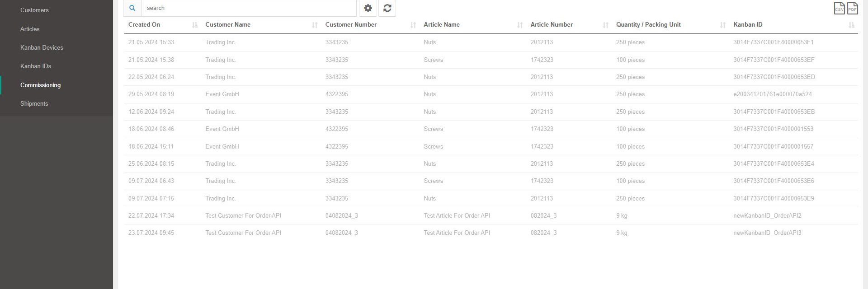Click Test Article For Order API, 23.07.2024 row
The width and height of the screenshot is (868, 289).
pos(457,233)
